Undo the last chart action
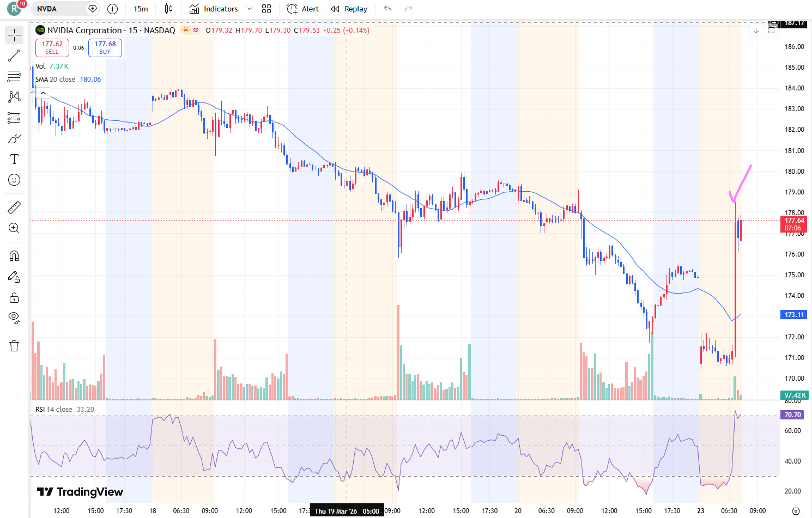This screenshot has height=518, width=812. tap(388, 9)
